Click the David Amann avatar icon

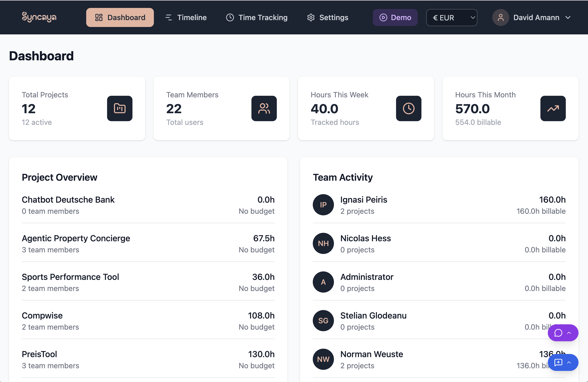pos(500,17)
